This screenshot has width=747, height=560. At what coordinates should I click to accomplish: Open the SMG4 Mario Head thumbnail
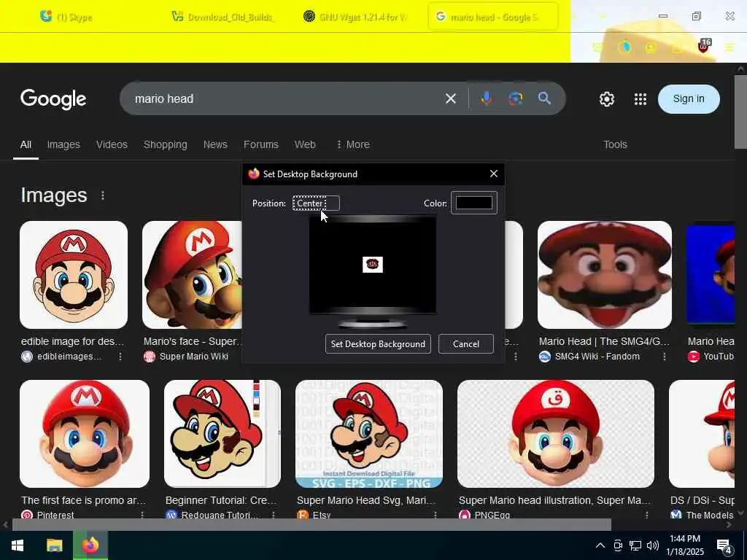tap(604, 274)
